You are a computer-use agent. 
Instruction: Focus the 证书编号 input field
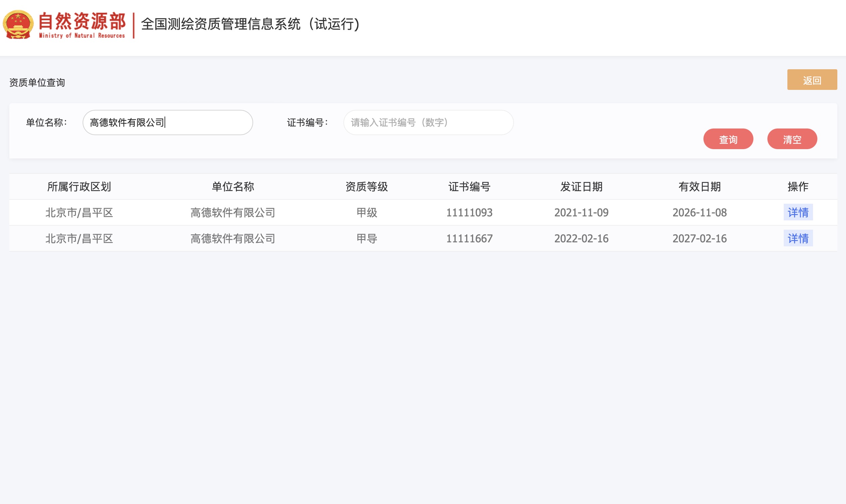pos(428,123)
